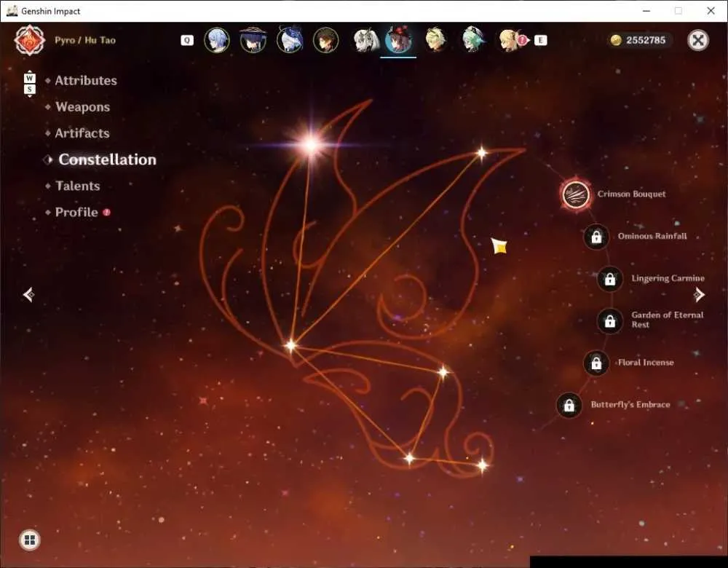Minimize the Genshin Impact window
Image resolution: width=728 pixels, height=568 pixels.
(x=646, y=11)
